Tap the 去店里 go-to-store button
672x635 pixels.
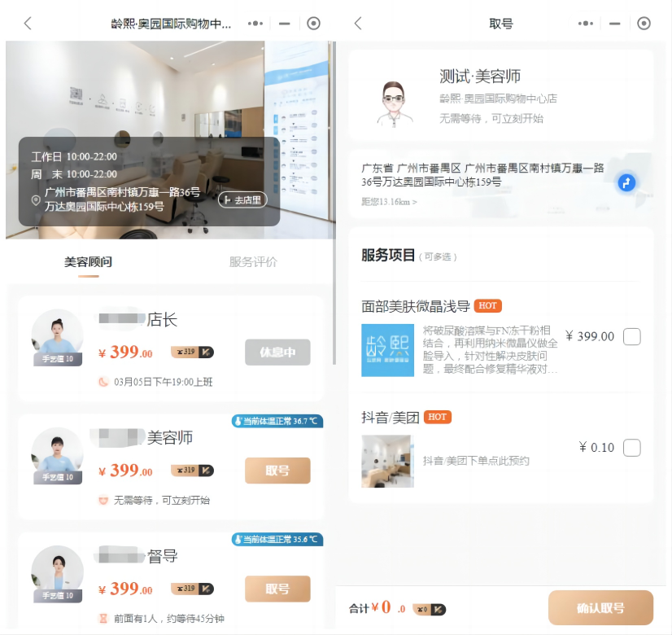coord(242,199)
